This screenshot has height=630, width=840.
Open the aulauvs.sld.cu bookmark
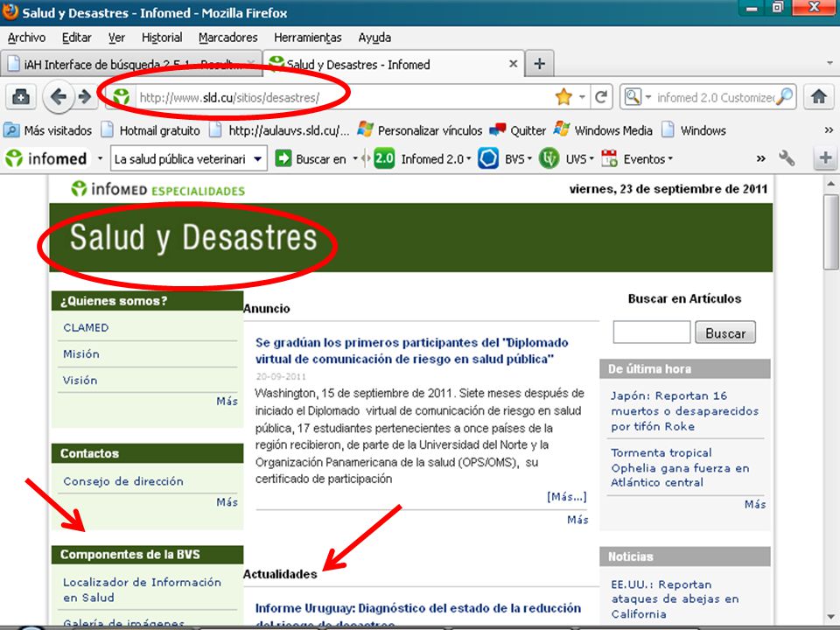[279, 130]
